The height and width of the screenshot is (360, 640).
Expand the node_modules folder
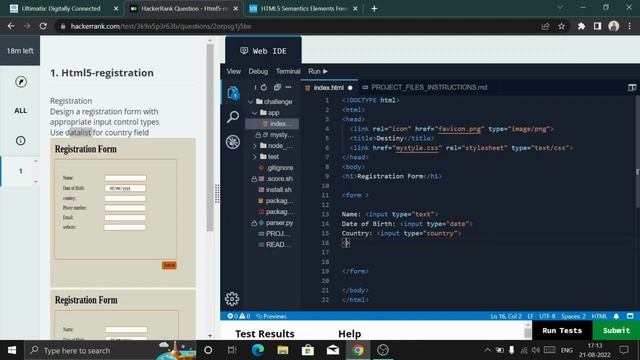(x=255, y=146)
